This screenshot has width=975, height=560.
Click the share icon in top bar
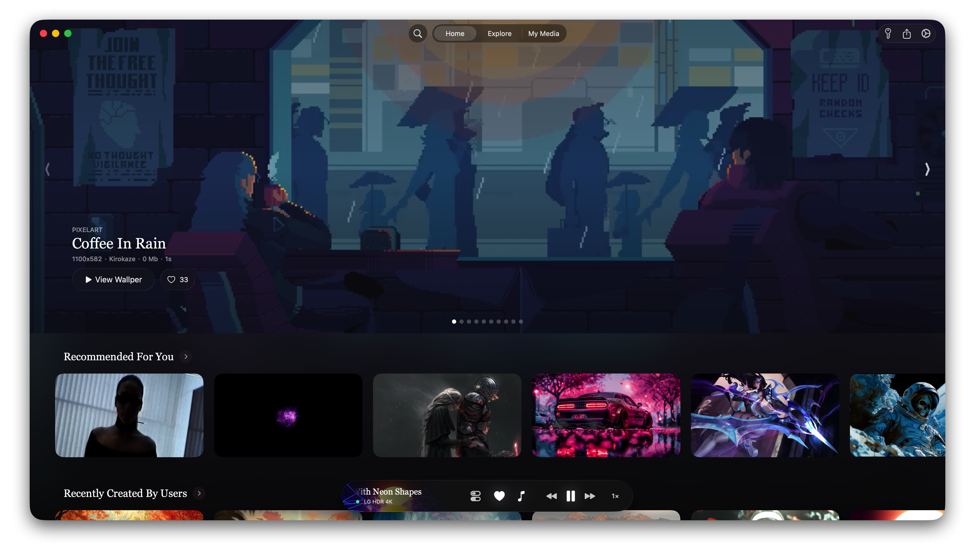coord(907,33)
